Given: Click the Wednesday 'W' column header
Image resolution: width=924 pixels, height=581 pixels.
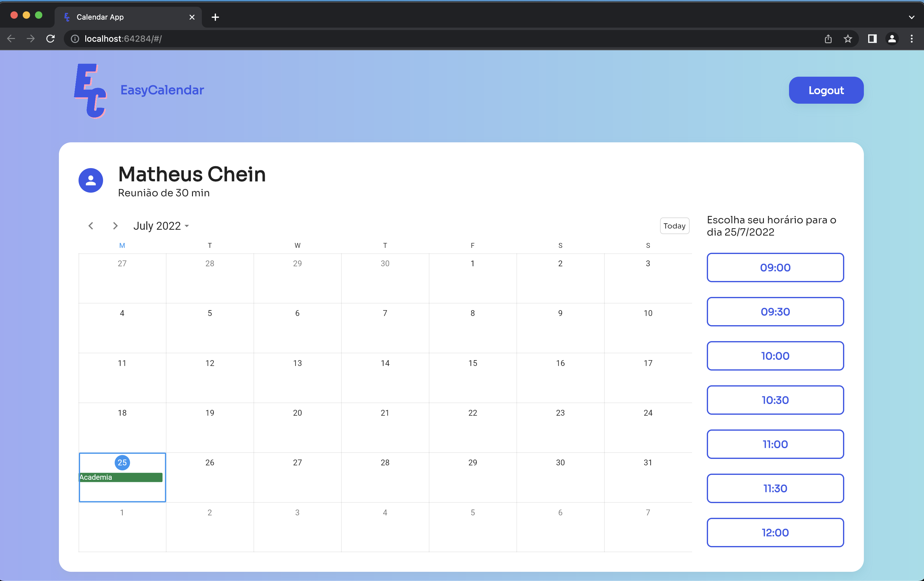Looking at the screenshot, I should (297, 245).
